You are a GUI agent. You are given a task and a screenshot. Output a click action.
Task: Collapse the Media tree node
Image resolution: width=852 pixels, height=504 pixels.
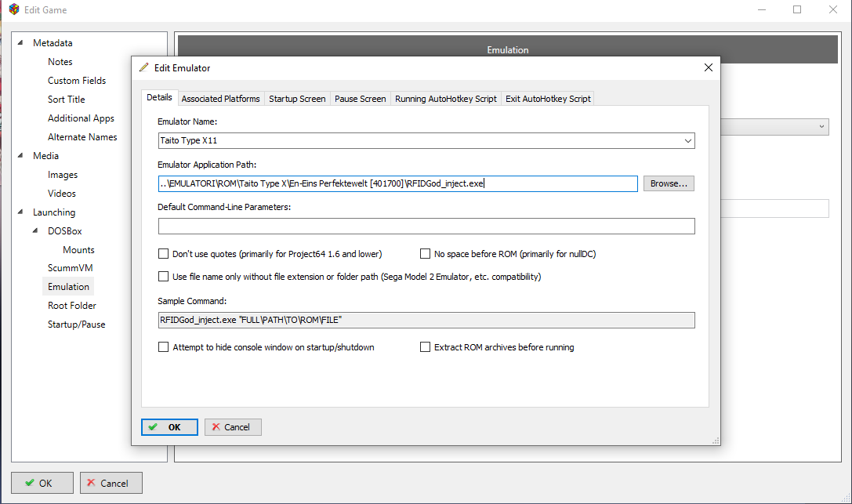pyautogui.click(x=20, y=155)
